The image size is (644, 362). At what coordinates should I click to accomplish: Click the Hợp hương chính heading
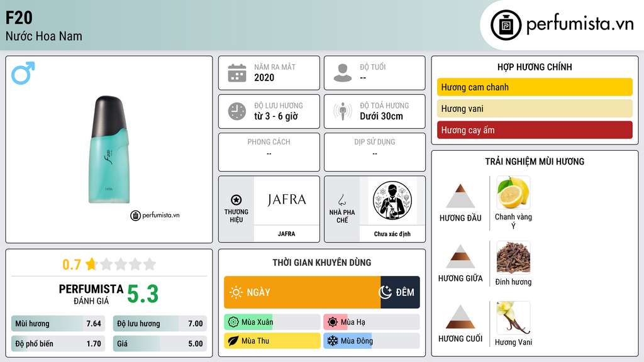tap(535, 67)
